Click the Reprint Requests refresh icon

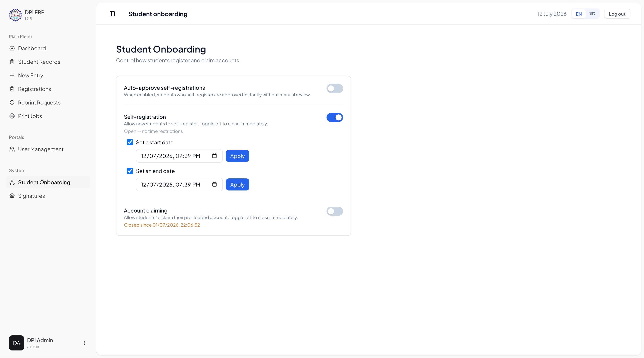click(12, 102)
